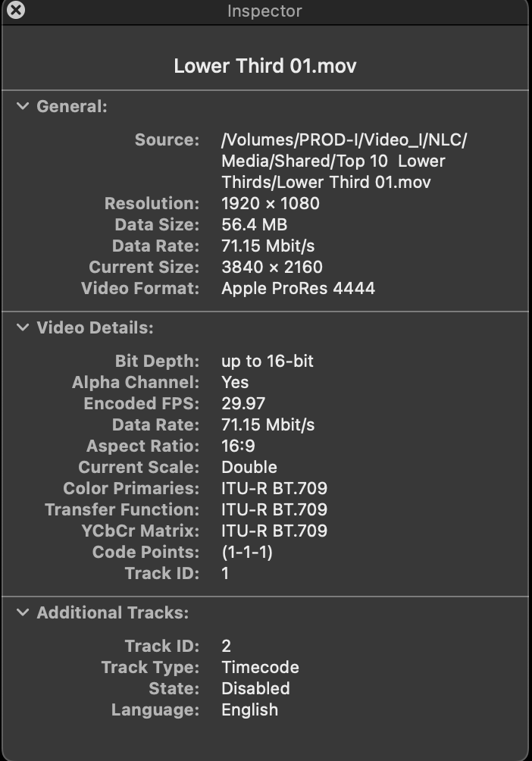Click the Track Type Timecode value
Image resolution: width=532 pixels, height=761 pixels.
point(260,667)
